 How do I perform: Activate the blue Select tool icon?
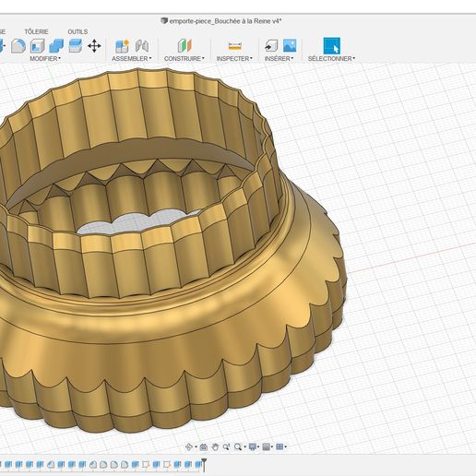point(332,46)
